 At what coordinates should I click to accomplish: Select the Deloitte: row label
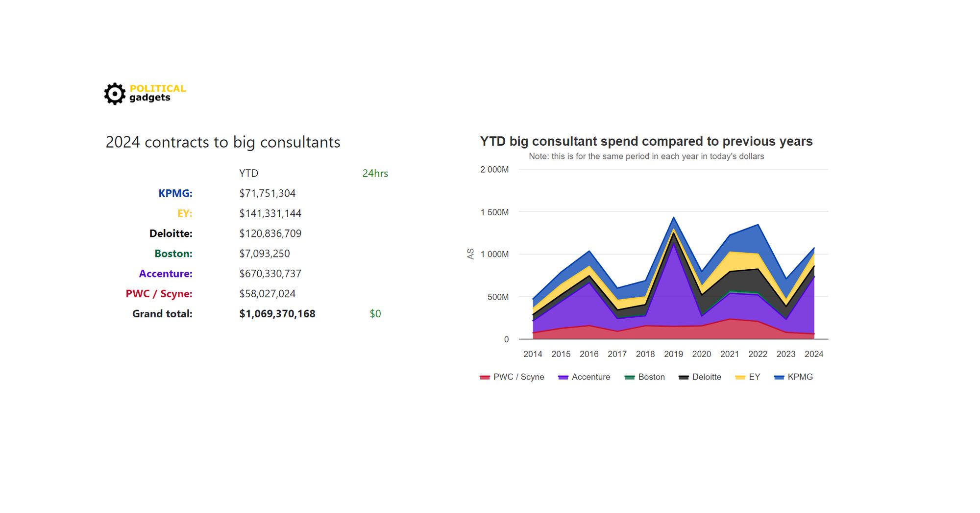tap(171, 233)
